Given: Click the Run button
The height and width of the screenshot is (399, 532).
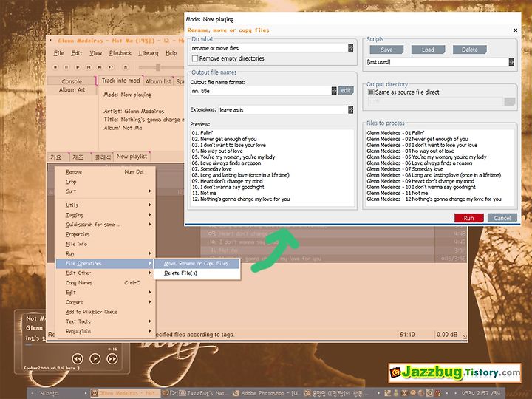Looking at the screenshot, I should 469,218.
